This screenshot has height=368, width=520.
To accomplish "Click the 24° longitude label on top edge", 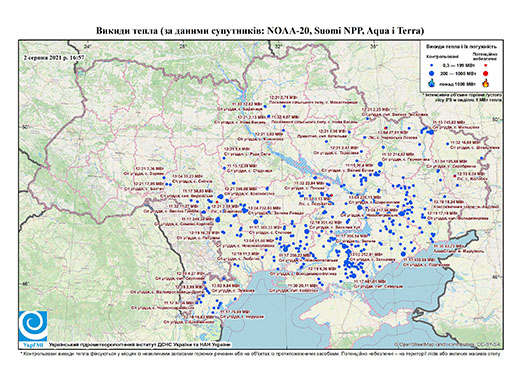I will 87,46.
